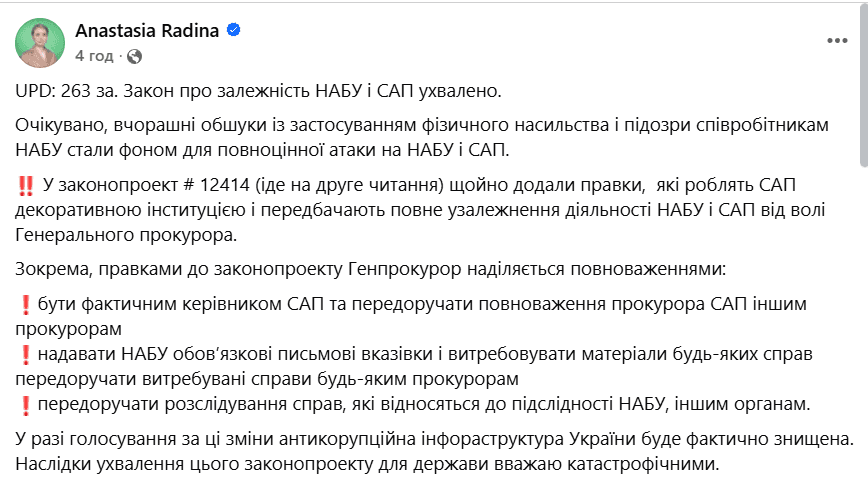Click the double red exclamation mark emoji
Screen dimensions: 868x486
[x=26, y=186]
